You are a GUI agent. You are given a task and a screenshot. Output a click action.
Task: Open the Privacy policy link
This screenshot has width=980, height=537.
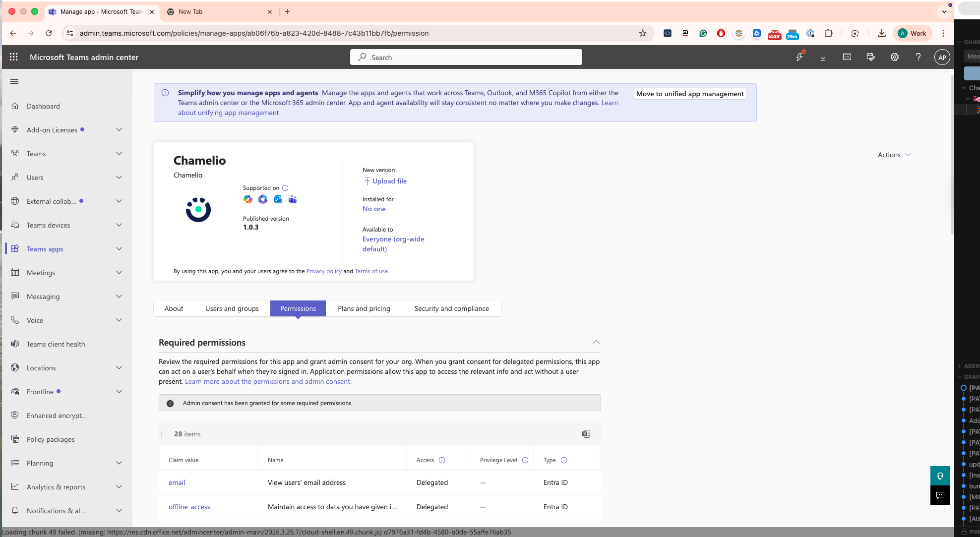point(324,271)
